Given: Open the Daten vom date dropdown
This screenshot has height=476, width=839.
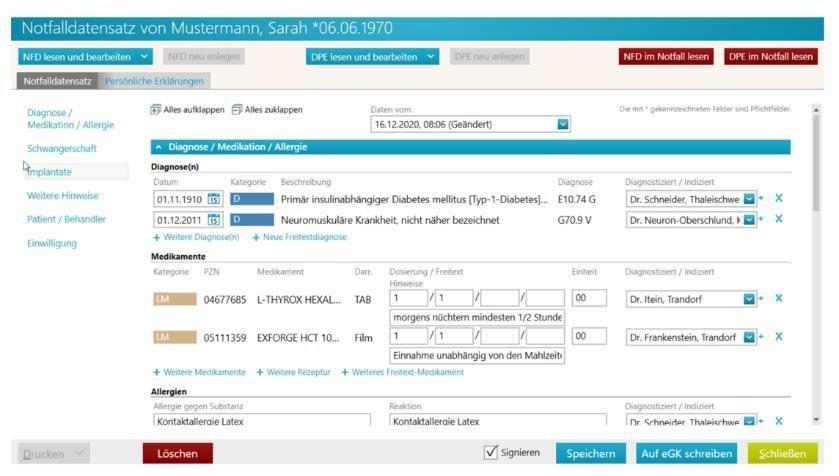Looking at the screenshot, I should click(x=563, y=124).
